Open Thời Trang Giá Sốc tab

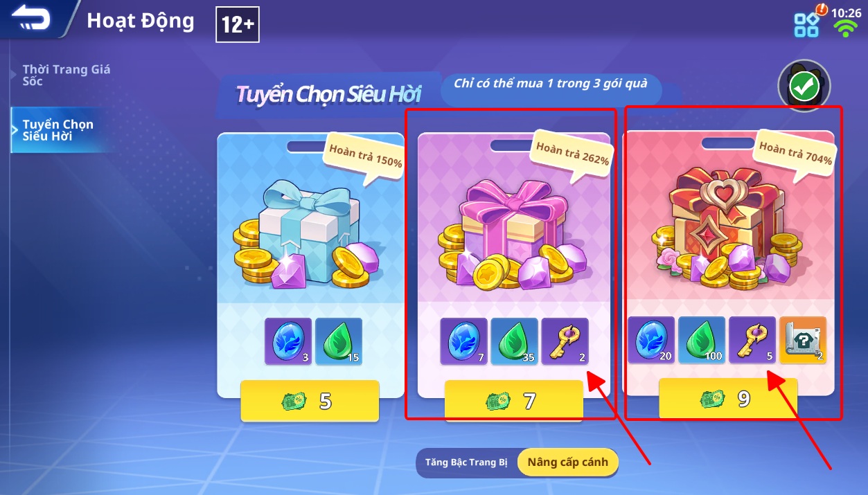point(67,75)
